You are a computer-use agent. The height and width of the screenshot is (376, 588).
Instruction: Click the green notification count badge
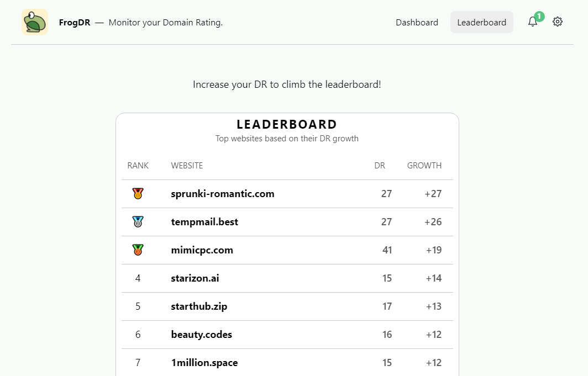[x=539, y=17]
